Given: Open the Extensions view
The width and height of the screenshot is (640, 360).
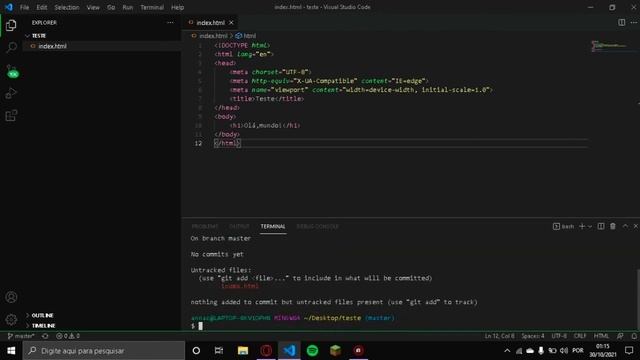Looking at the screenshot, I should (x=11, y=116).
